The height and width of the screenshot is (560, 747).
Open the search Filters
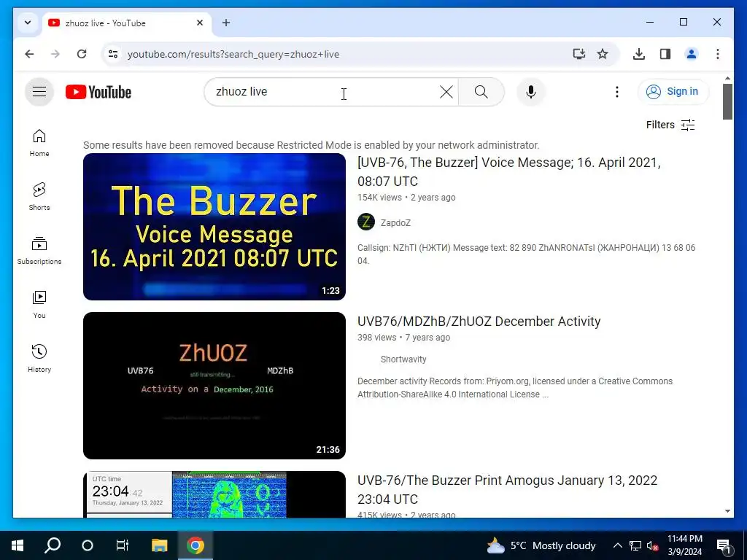670,125
